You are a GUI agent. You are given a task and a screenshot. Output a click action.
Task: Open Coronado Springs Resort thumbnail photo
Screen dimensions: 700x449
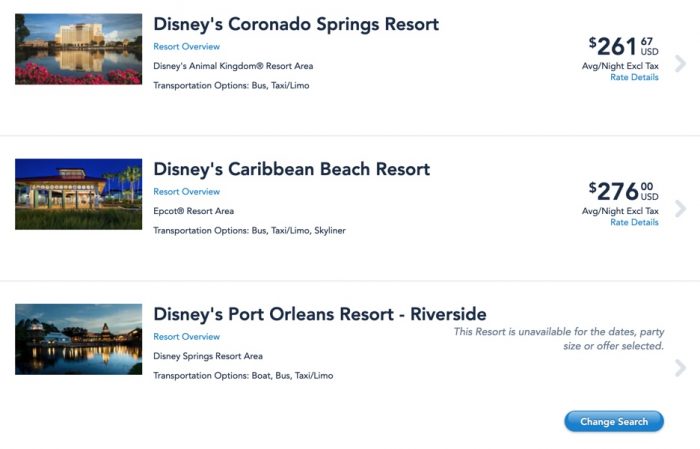(79, 49)
